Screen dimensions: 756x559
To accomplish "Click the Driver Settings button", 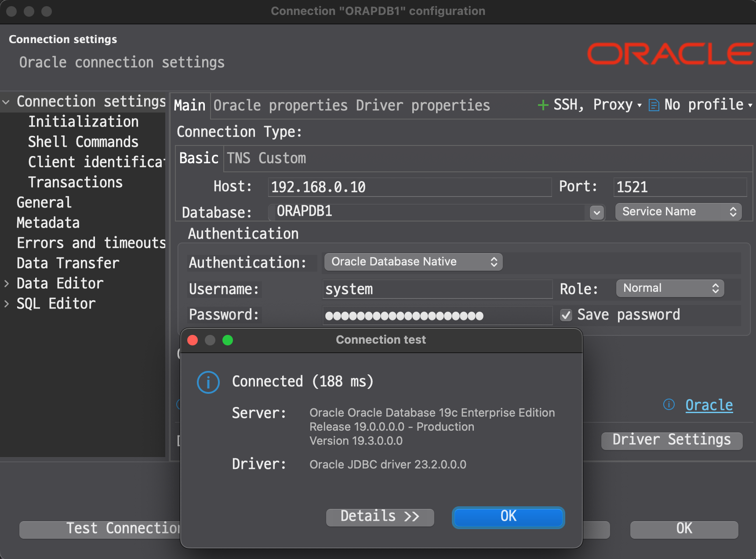I will point(672,440).
